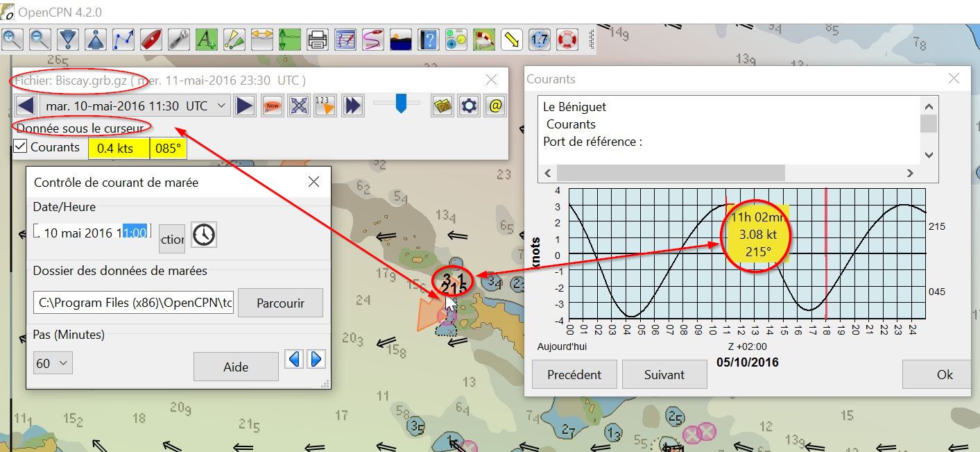Toggle track recording (purple curve icon)
Screen dimensions: 980x452
373,39
